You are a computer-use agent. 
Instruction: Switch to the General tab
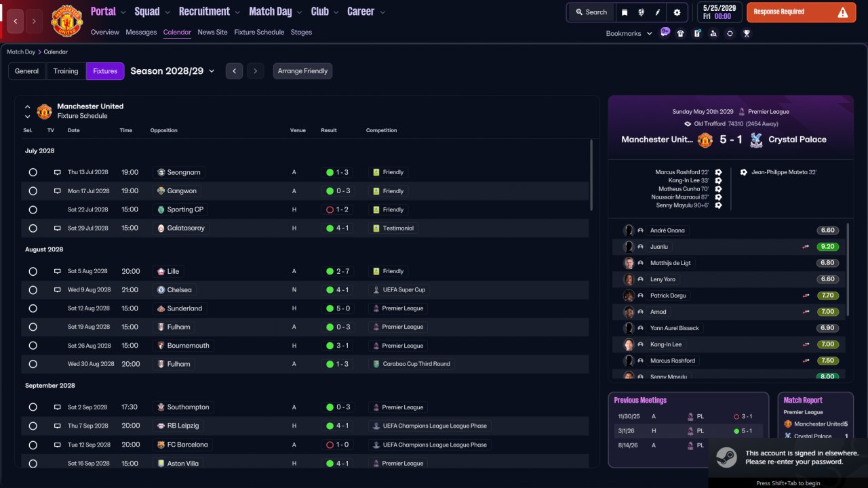pyautogui.click(x=27, y=71)
